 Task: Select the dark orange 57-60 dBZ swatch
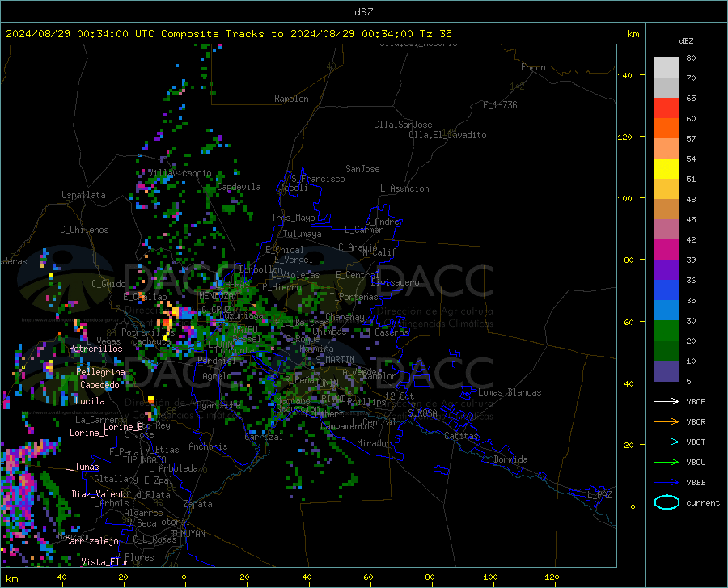[x=667, y=129]
